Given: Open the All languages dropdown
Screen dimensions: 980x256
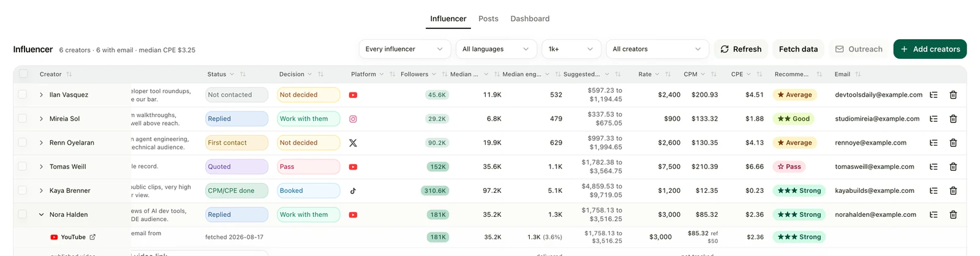Looking at the screenshot, I should (x=496, y=49).
